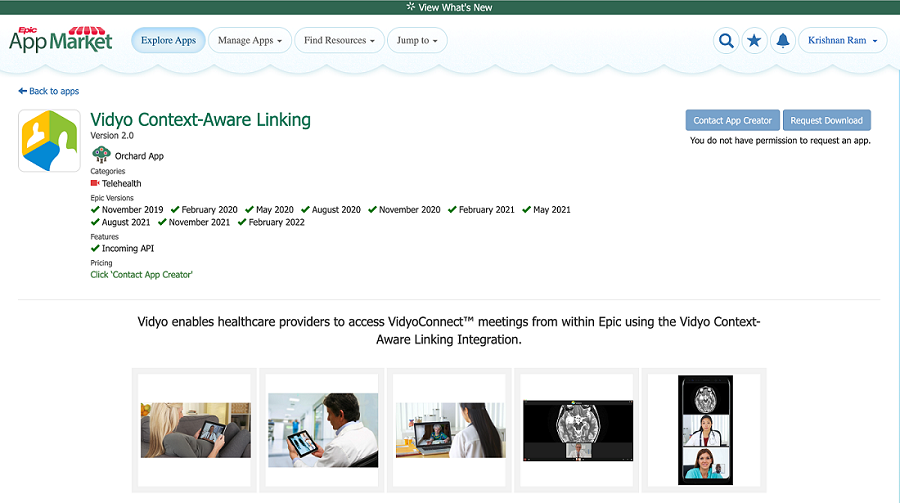The height and width of the screenshot is (503, 900).
Task: Click the Epic App Market logo
Action: (61, 40)
